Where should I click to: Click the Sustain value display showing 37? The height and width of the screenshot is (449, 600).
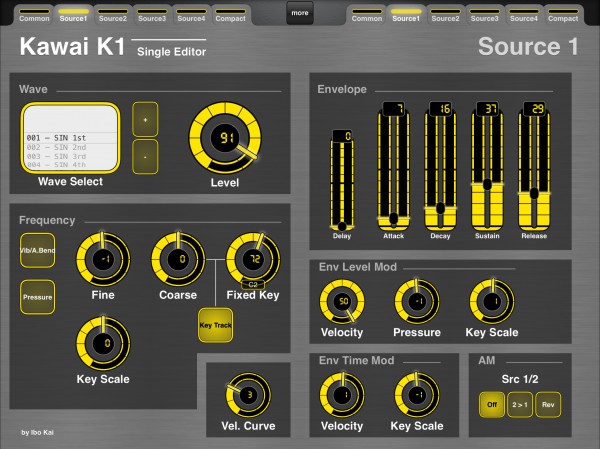click(x=488, y=109)
